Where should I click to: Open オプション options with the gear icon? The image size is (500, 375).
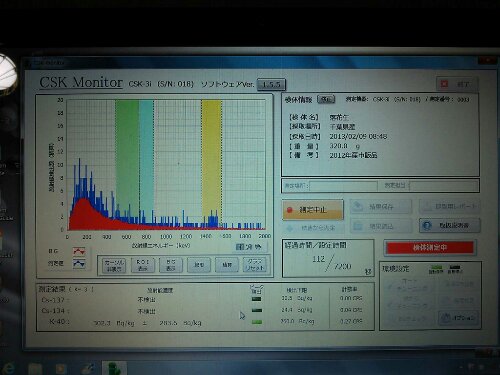point(459,318)
